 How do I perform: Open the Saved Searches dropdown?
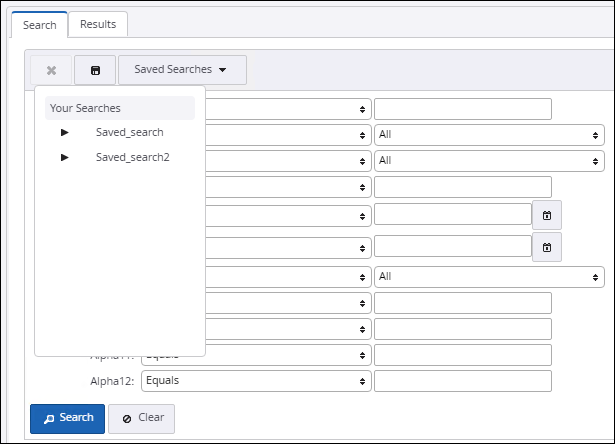(182, 70)
